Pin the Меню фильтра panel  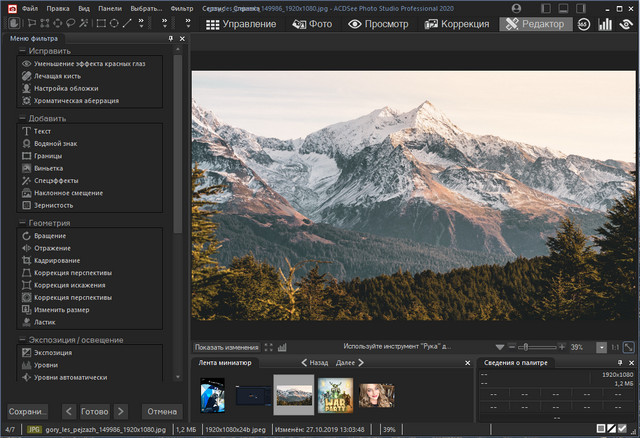pyautogui.click(x=170, y=38)
